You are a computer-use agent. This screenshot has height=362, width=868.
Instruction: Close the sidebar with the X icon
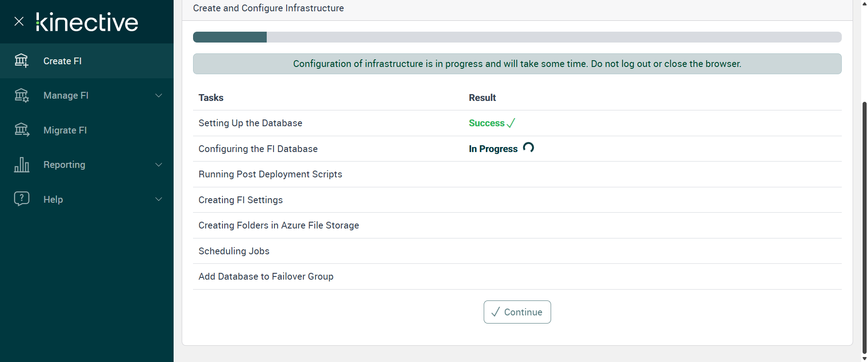tap(19, 21)
